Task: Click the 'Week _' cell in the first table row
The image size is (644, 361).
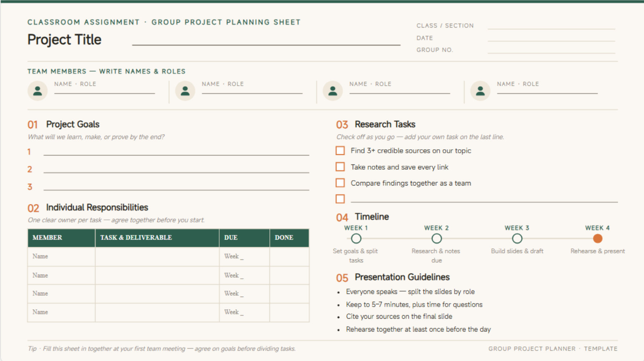Action: tap(245, 256)
